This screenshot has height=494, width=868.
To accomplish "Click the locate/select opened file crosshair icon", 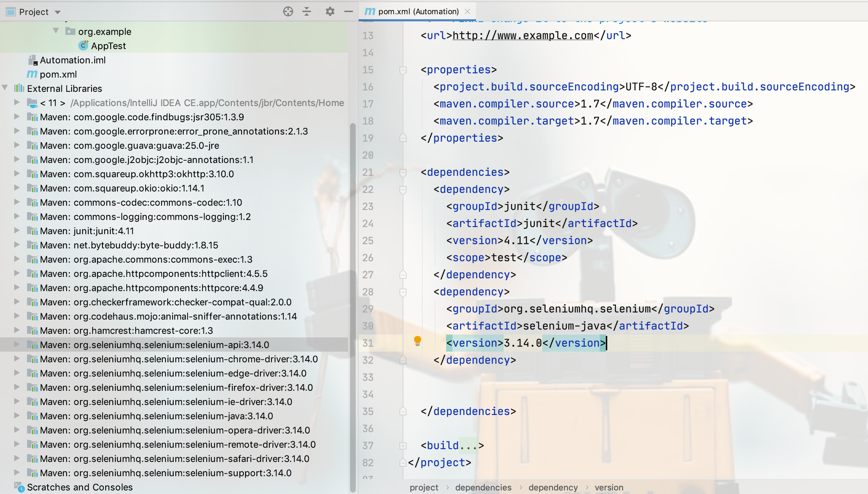I will 288,12.
